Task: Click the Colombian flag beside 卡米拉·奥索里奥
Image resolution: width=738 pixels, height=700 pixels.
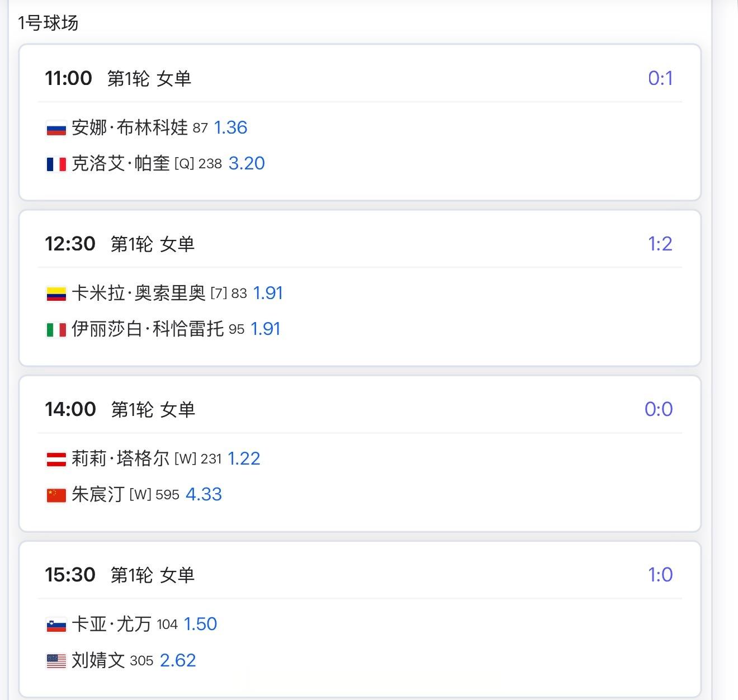Action: point(56,294)
